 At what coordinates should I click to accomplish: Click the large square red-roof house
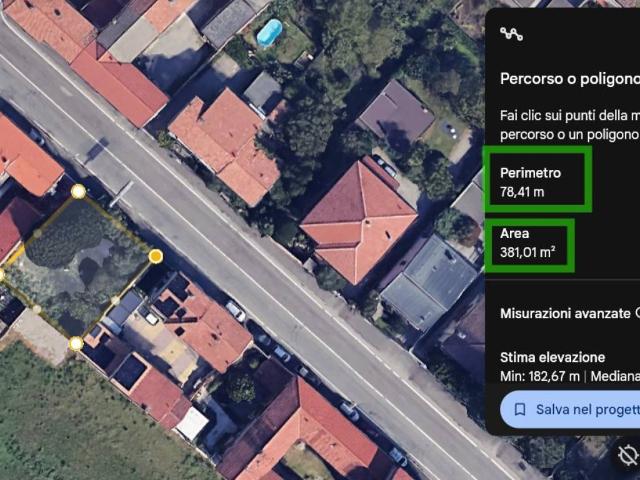(x=358, y=219)
